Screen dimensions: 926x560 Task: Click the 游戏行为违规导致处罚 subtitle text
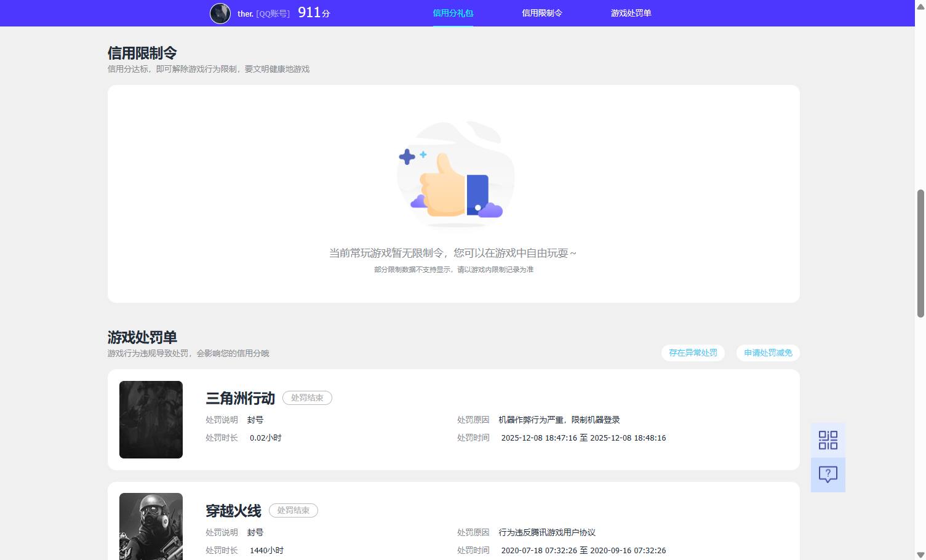tap(188, 353)
